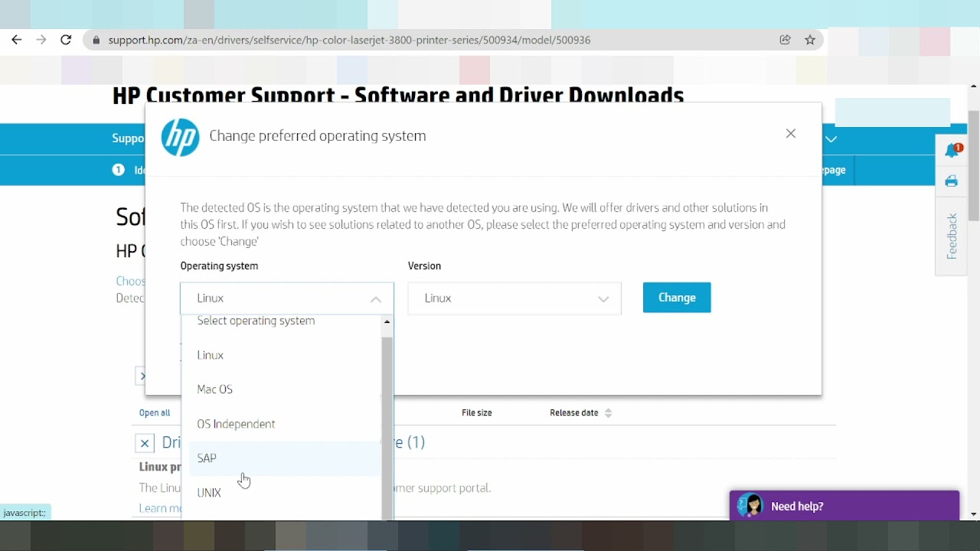Open the Need help? chat widget
This screenshot has height=551, width=980.
[x=844, y=506]
